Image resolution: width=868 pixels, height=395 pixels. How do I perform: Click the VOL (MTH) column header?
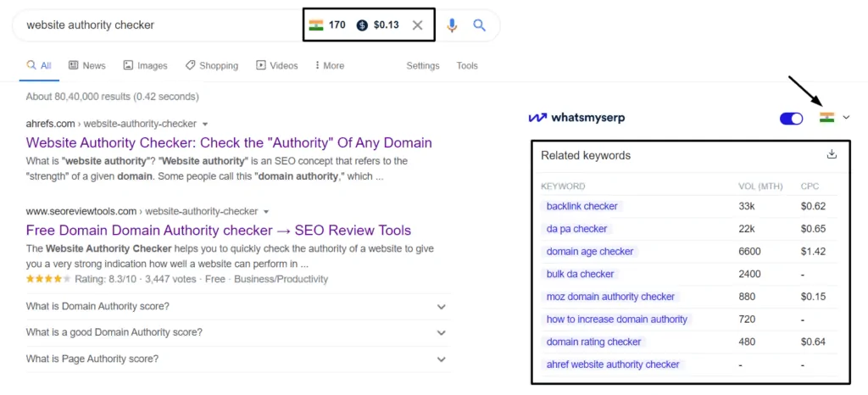click(760, 186)
